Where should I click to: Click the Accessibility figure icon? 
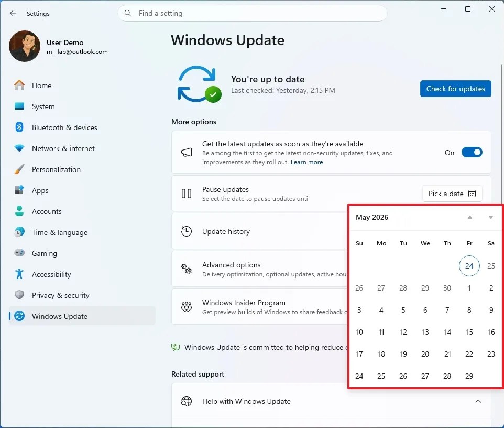coord(19,274)
